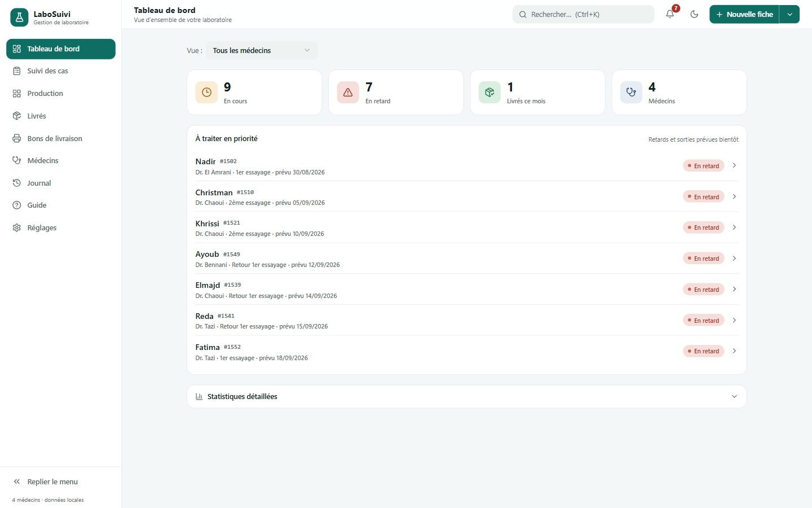812x508 pixels.
Task: Click En retard badge on Nadir row
Action: click(704, 166)
